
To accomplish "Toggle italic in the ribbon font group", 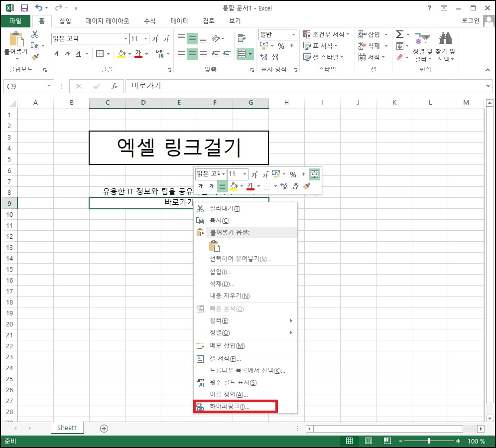I will (67, 54).
